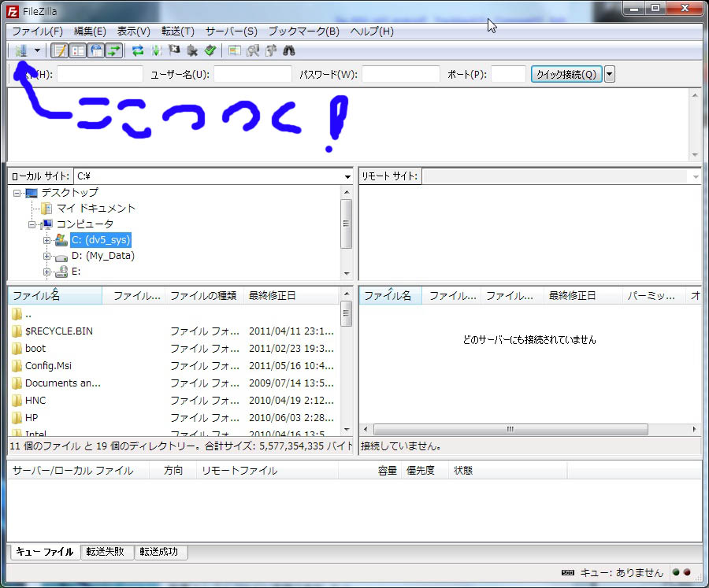Select the boot folder

click(x=35, y=349)
